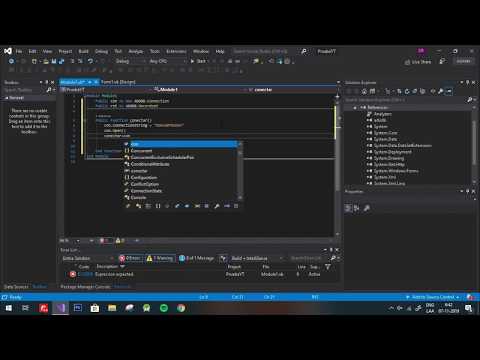Click the Solution Explorer Home icon
The image size is (480, 360).
[364, 91]
